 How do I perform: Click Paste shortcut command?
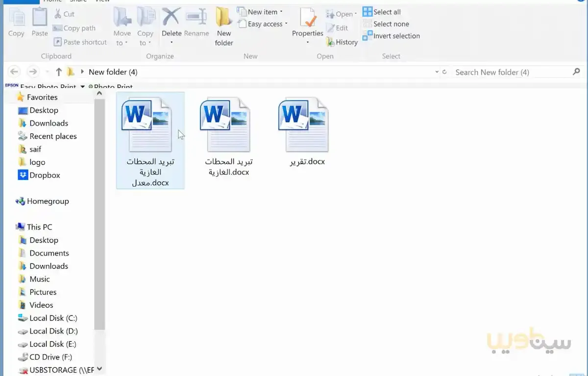[80, 42]
